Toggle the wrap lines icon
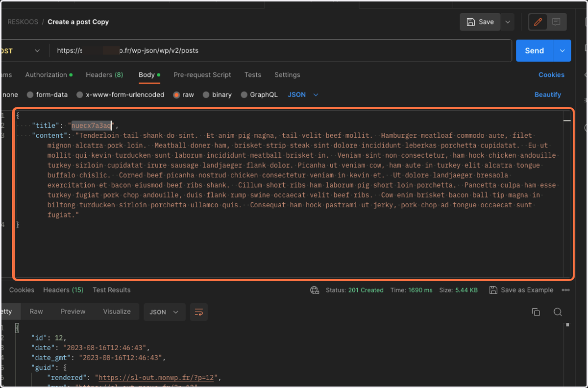Viewport: 588px width, 388px height. (x=199, y=312)
